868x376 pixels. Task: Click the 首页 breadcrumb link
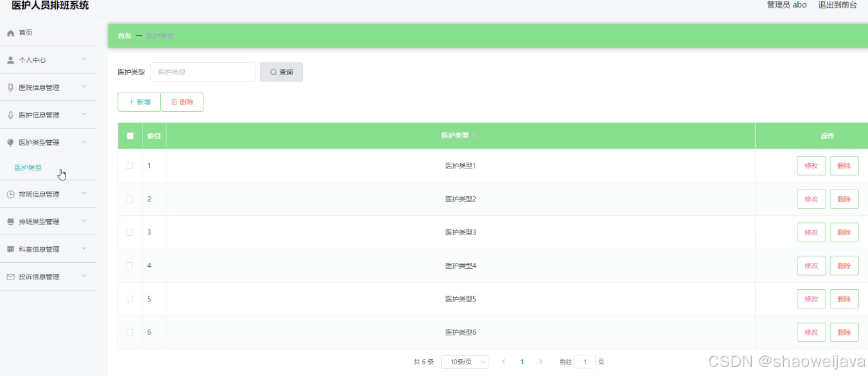(124, 36)
